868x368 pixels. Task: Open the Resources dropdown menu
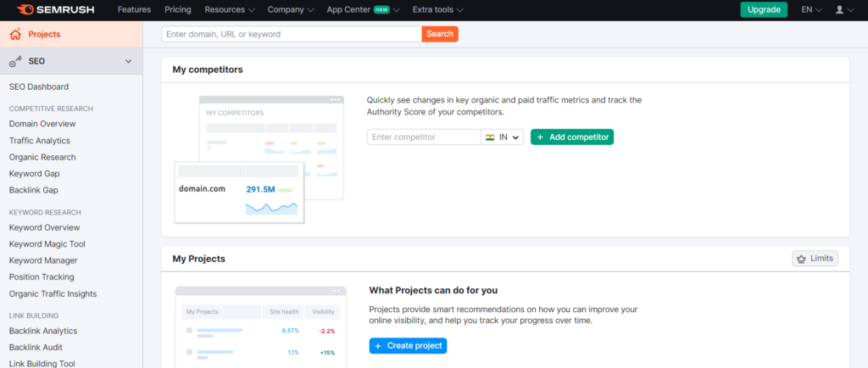click(x=230, y=9)
